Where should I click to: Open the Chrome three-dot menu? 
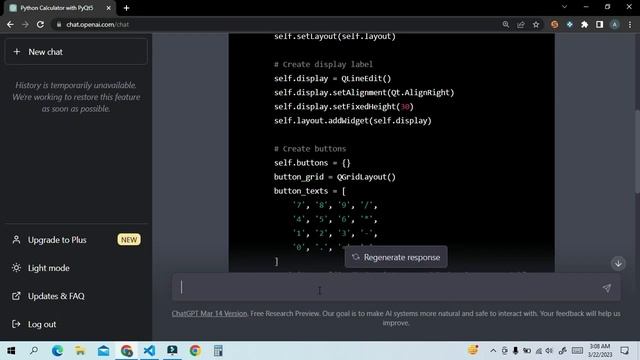630,24
